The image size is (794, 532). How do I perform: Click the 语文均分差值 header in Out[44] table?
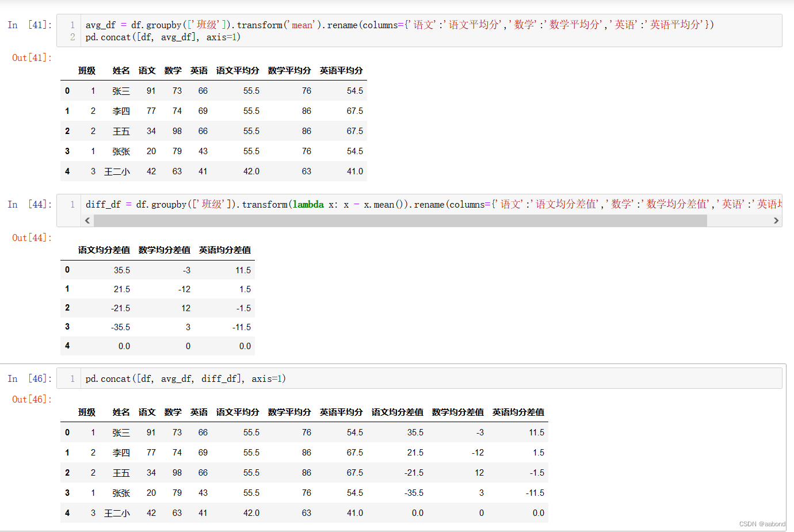click(104, 250)
